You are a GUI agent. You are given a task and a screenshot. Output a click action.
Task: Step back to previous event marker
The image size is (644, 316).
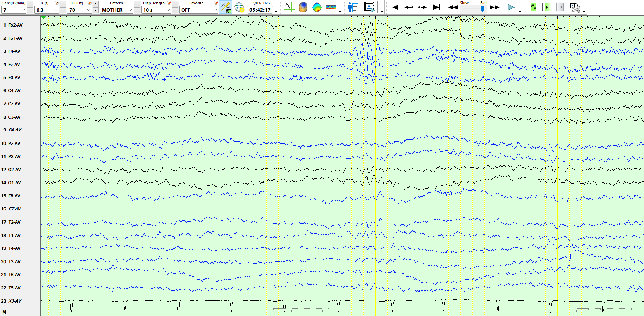[x=409, y=7]
